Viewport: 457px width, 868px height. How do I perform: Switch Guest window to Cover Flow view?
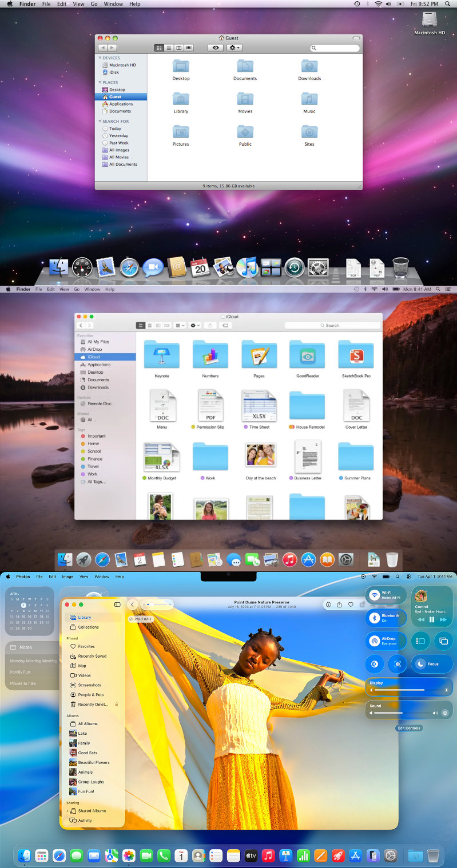click(x=189, y=48)
